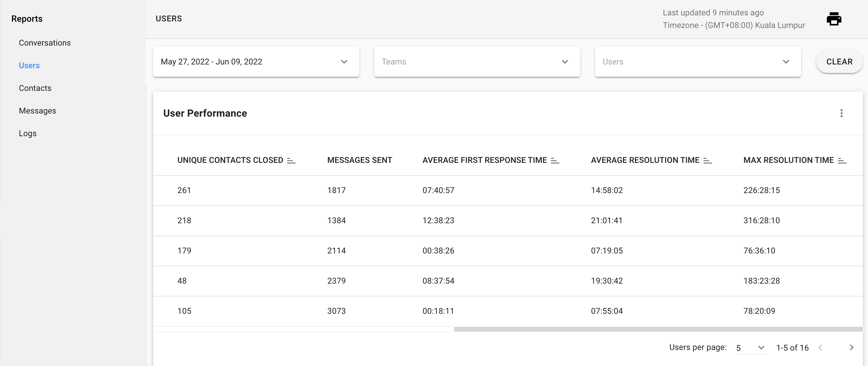Select cell with 105 contacts closed
The width and height of the screenshot is (868, 366).
(x=184, y=311)
